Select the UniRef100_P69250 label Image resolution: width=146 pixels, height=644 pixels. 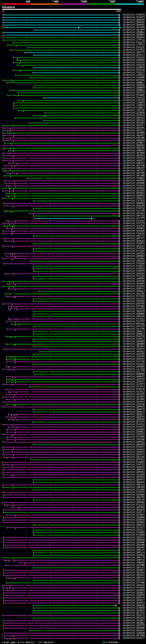(x=134, y=301)
